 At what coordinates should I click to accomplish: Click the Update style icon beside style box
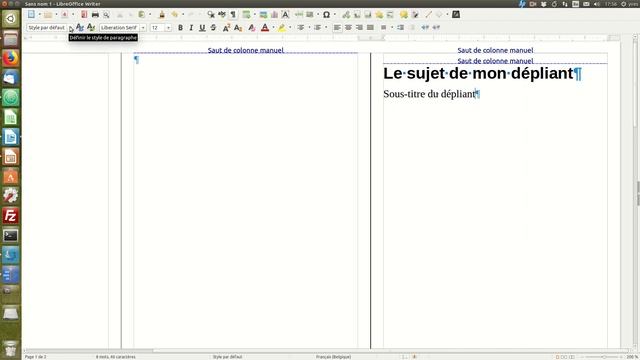click(80, 27)
